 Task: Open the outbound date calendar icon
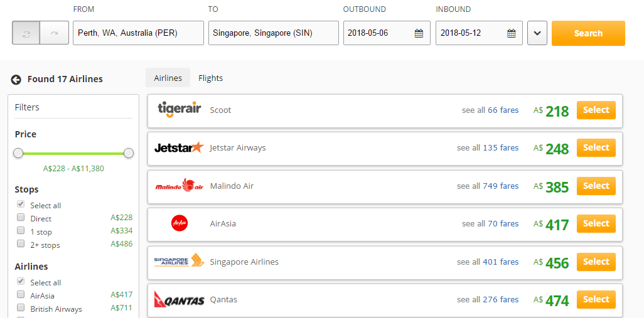click(x=419, y=33)
